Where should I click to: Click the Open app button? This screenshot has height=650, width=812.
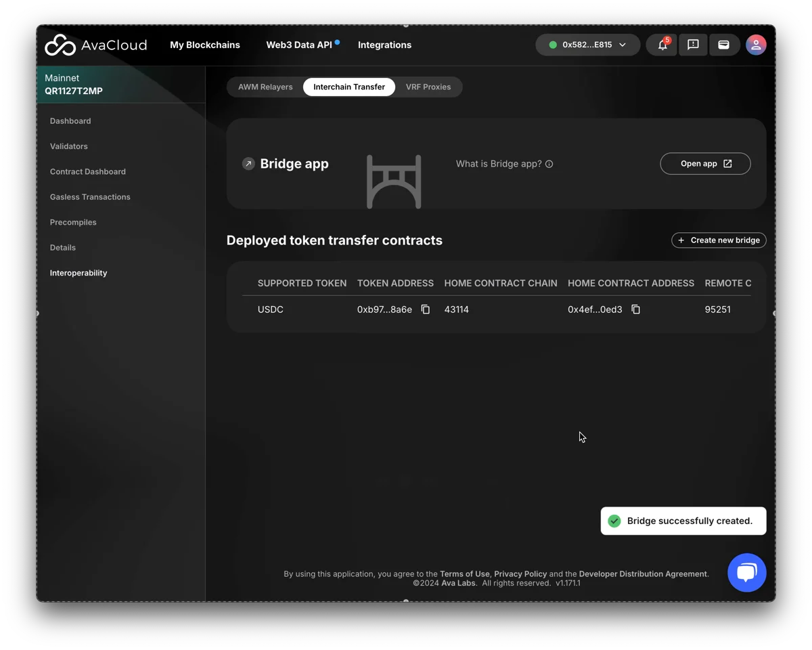click(x=705, y=164)
